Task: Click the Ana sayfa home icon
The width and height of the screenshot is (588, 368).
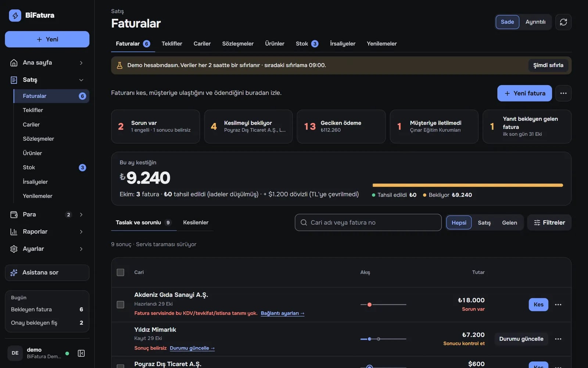Action: point(14,63)
